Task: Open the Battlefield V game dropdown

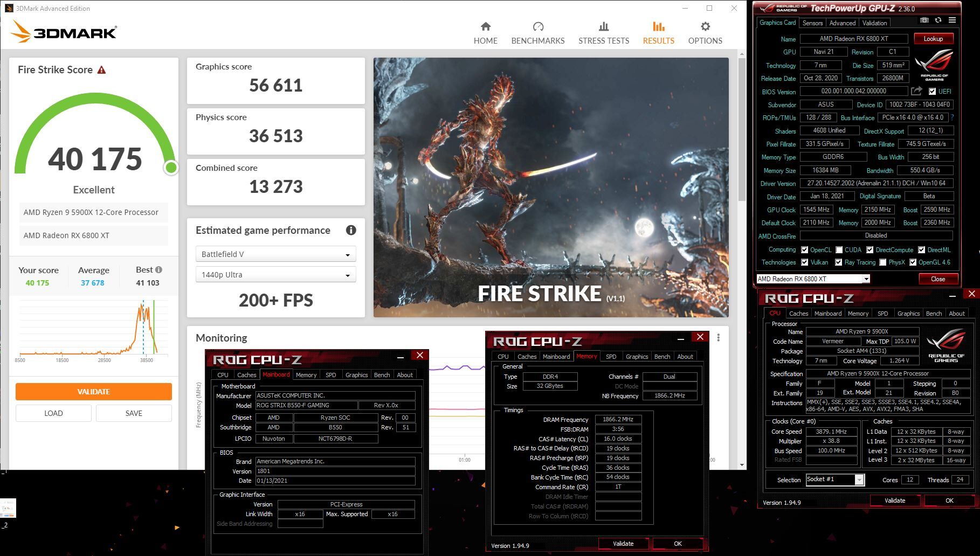Action: [x=275, y=254]
